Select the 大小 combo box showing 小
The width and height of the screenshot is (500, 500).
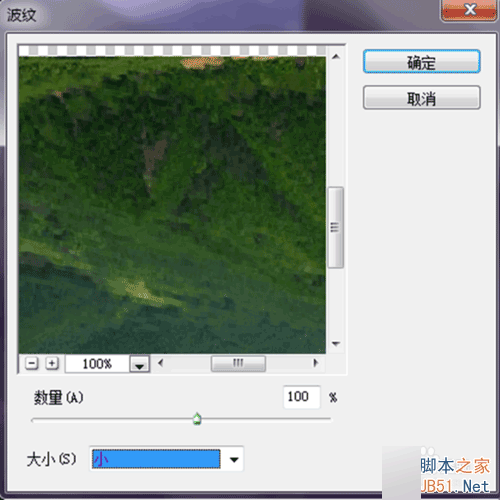(x=166, y=459)
